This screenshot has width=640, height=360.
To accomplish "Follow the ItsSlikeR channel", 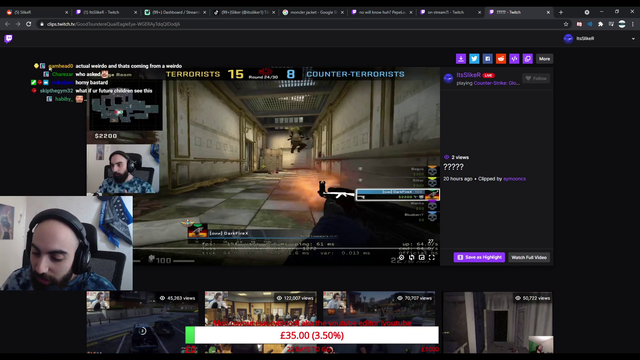I will tap(536, 78).
